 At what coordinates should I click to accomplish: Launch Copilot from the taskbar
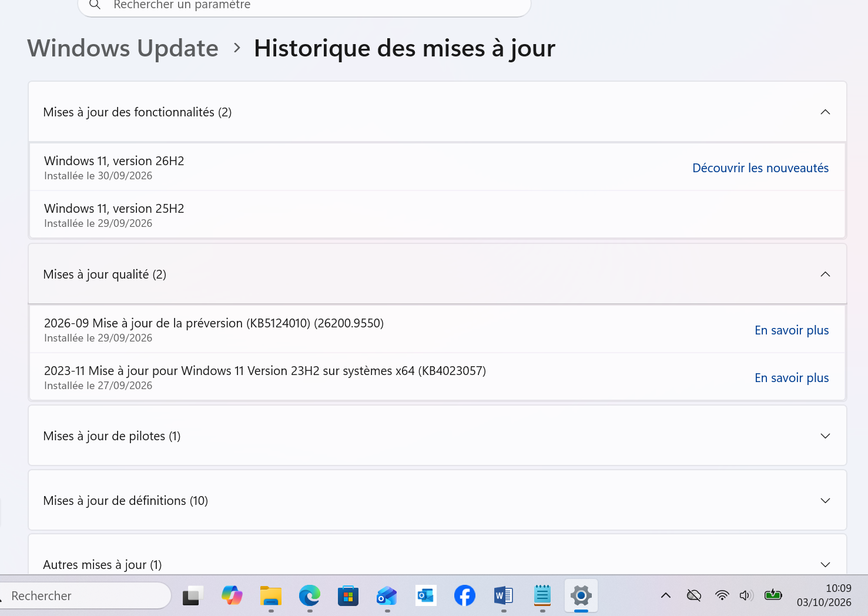pyautogui.click(x=232, y=596)
